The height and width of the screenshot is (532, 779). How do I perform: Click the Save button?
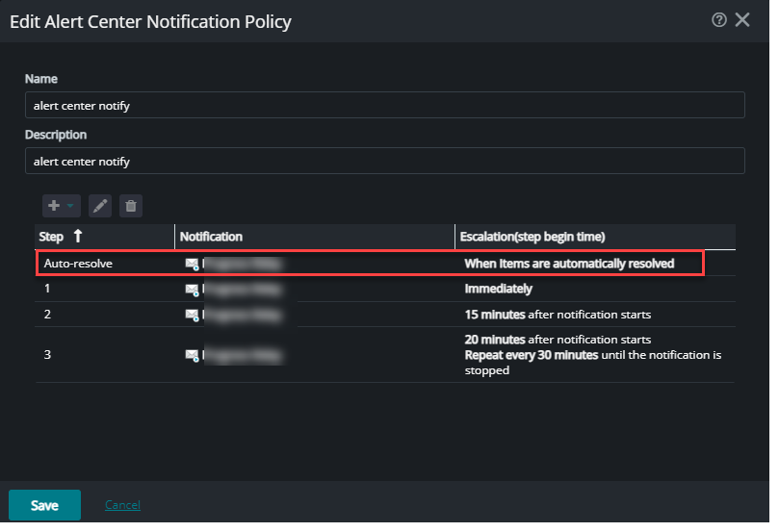44,505
